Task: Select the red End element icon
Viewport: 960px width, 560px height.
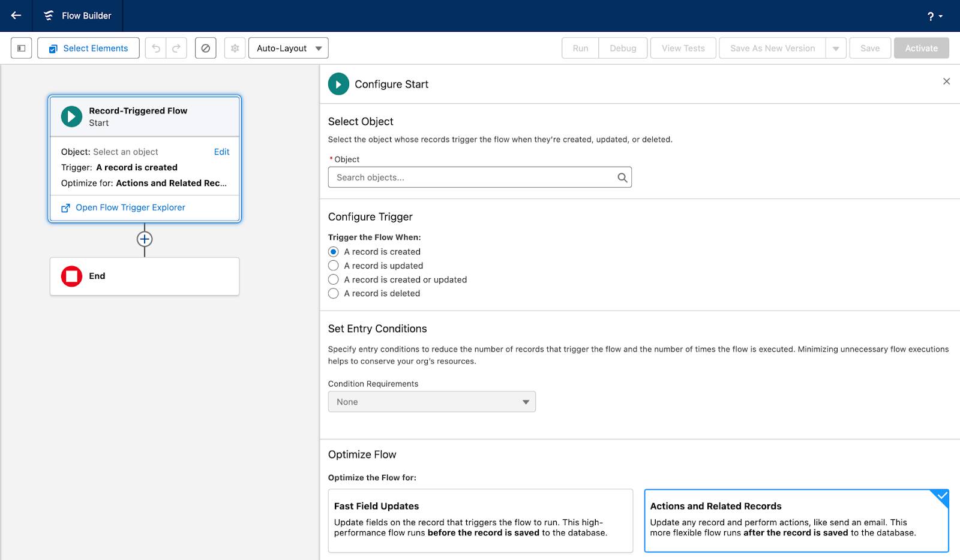Action: 71,276
